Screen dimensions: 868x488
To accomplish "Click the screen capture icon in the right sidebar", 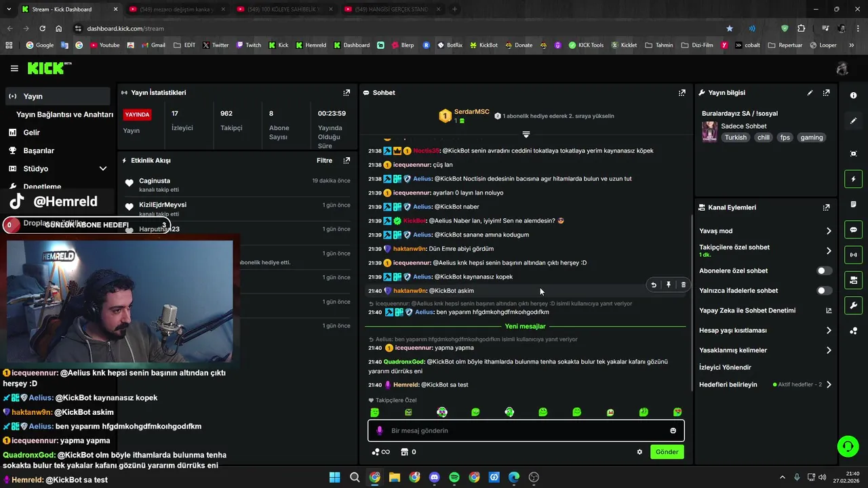I will pyautogui.click(x=853, y=154).
